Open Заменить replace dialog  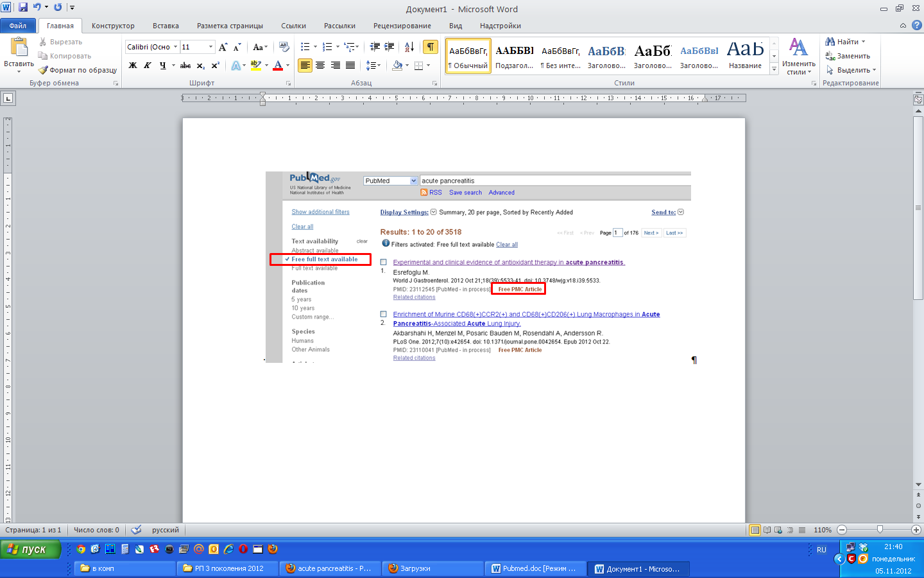pyautogui.click(x=848, y=56)
